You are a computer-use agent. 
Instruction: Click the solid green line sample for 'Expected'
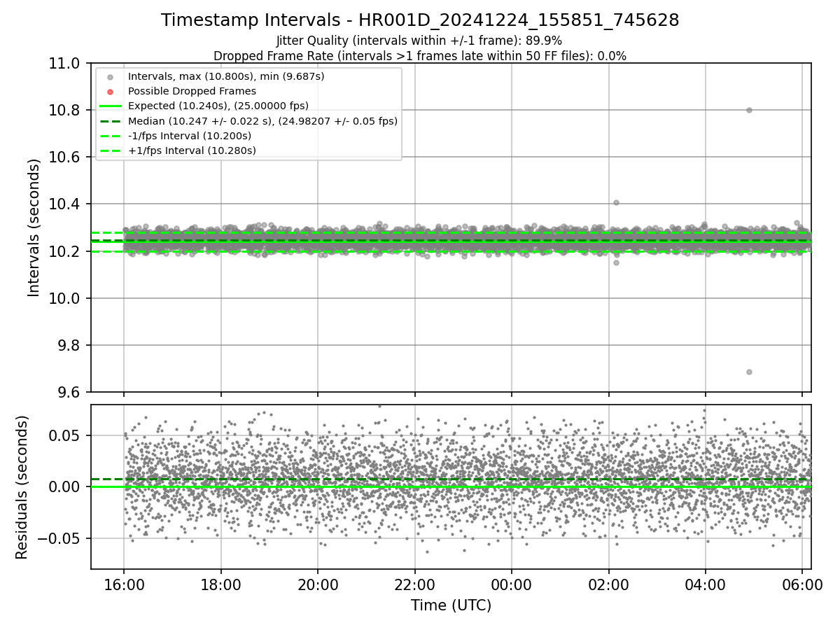tap(110, 106)
